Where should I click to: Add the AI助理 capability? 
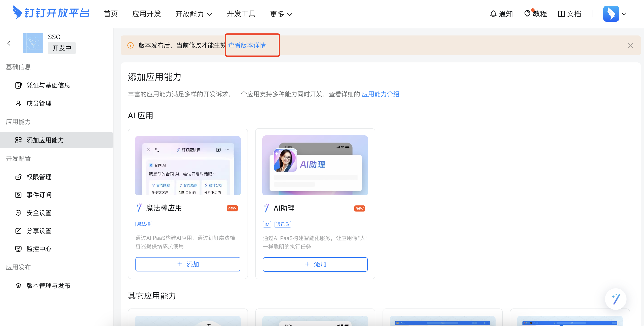[315, 264]
